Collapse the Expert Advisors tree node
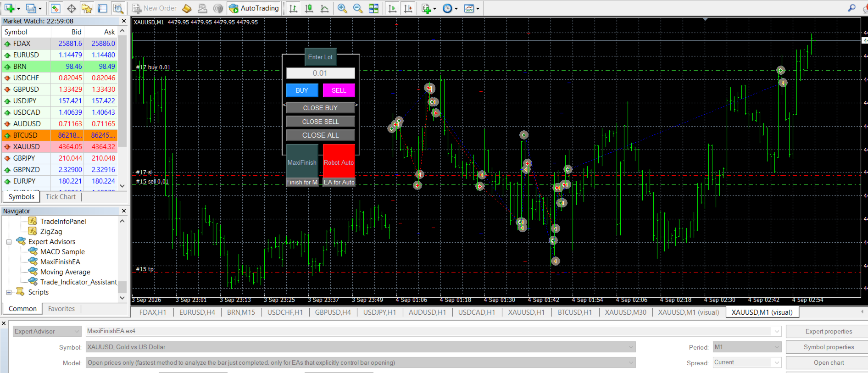868x373 pixels. click(x=9, y=242)
